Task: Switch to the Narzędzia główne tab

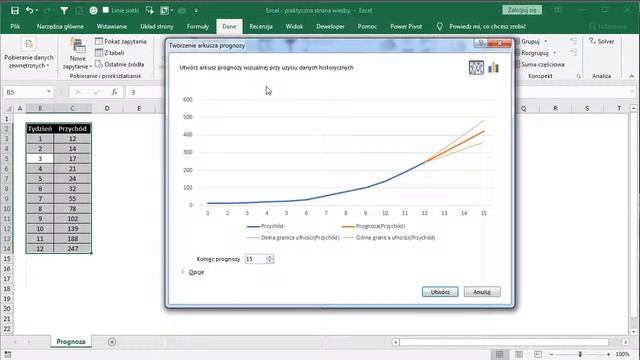Action: click(x=60, y=27)
